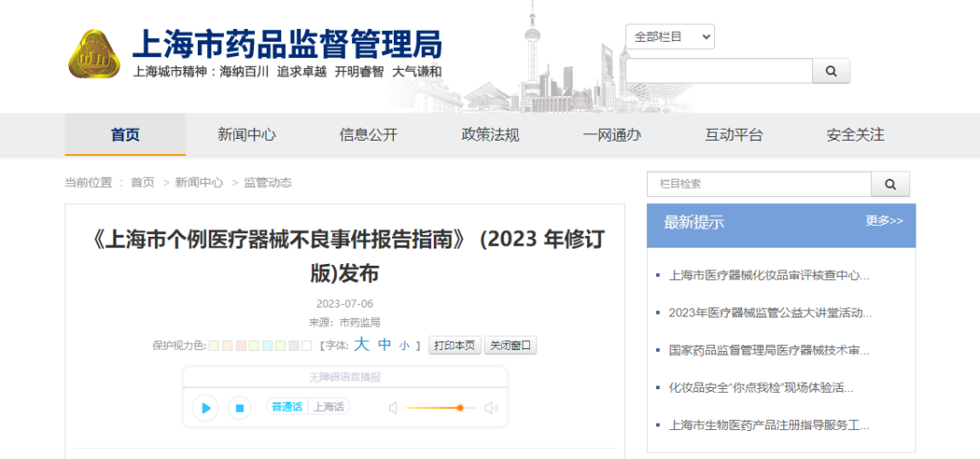Click the header search magnifier button

click(x=831, y=71)
